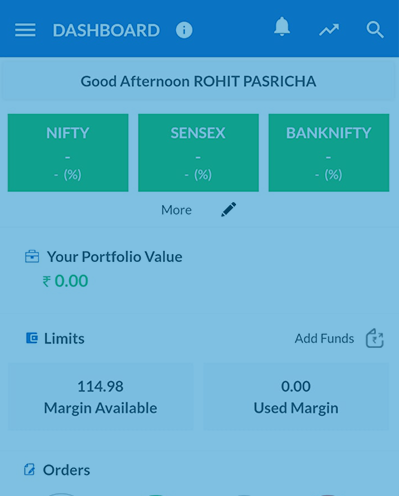The width and height of the screenshot is (399, 496).
Task: Tap the Limits wallet icon
Action: 32,338
